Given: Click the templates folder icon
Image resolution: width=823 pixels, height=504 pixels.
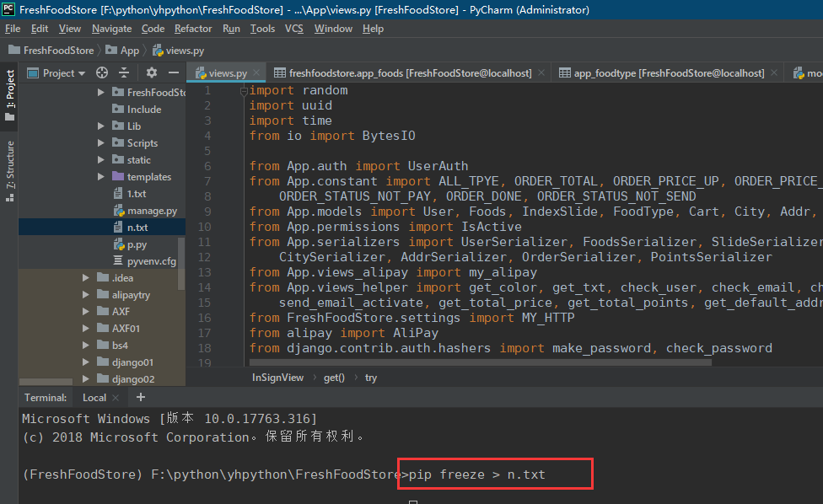Looking at the screenshot, I should (x=118, y=177).
